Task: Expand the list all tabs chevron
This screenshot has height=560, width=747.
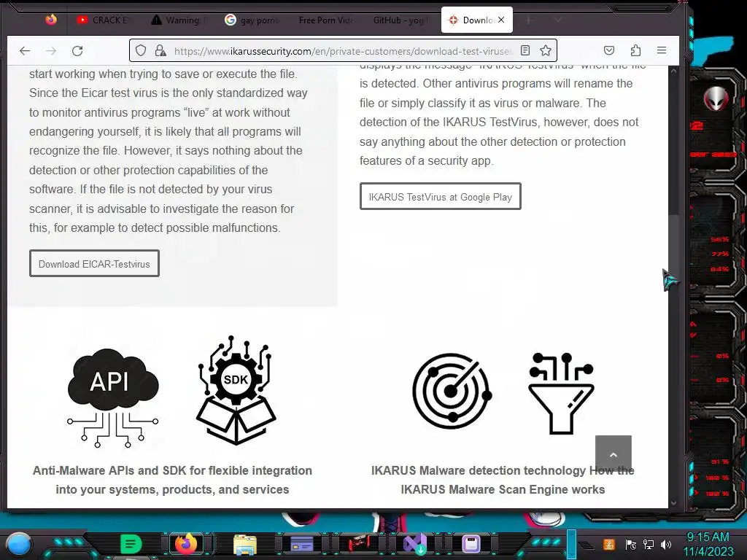Action: [x=558, y=20]
